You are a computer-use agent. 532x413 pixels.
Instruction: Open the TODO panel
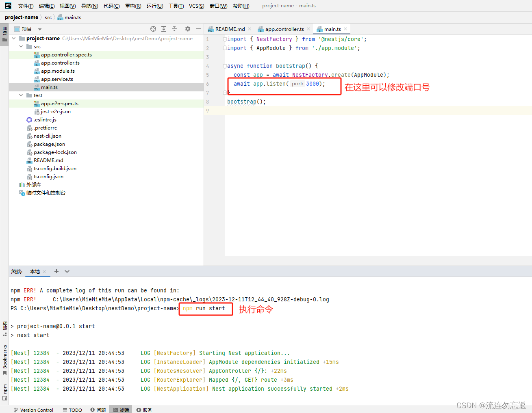pos(72,410)
